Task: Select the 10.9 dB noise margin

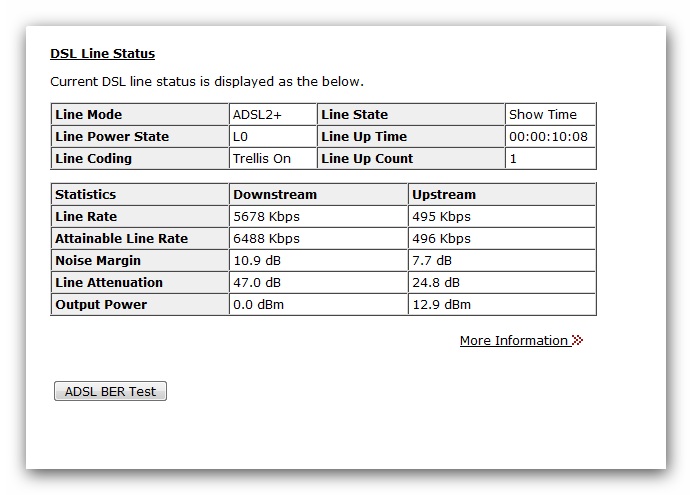Action: pos(257,261)
